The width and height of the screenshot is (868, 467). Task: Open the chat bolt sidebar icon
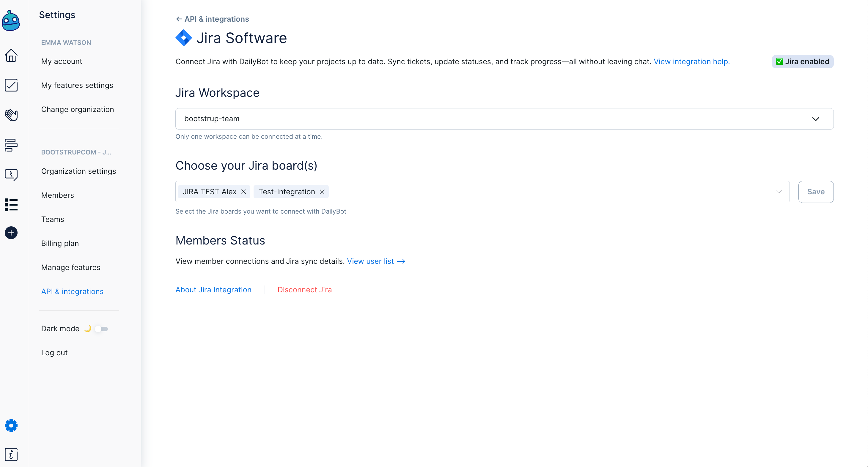click(11, 175)
